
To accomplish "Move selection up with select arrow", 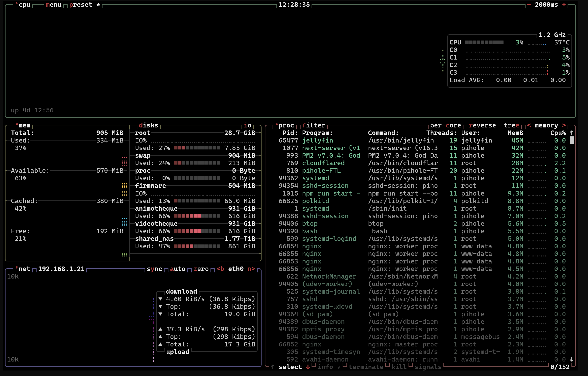I will [273, 367].
